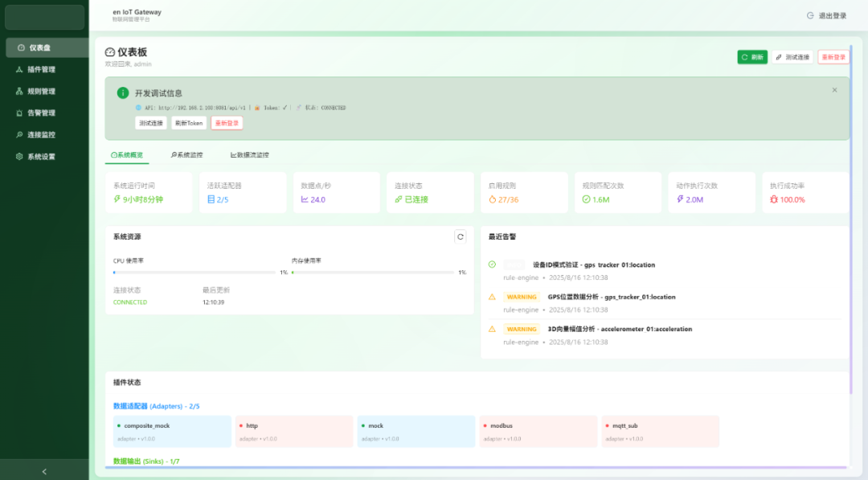Switch to the 数据流监控 tab
The height and width of the screenshot is (480, 868).
(250, 155)
